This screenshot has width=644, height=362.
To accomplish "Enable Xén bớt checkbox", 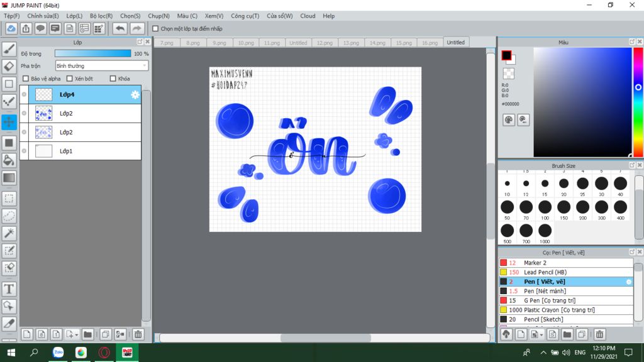I will pos(69,79).
